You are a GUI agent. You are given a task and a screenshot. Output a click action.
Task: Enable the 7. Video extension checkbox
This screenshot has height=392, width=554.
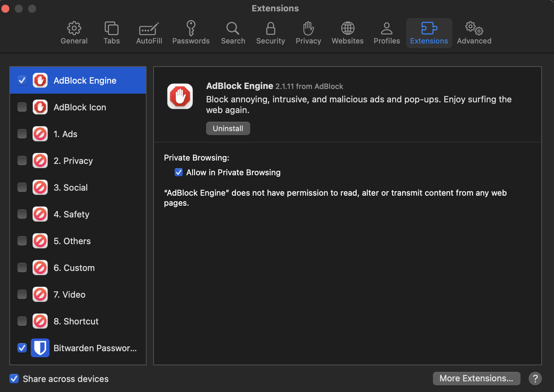(x=22, y=294)
